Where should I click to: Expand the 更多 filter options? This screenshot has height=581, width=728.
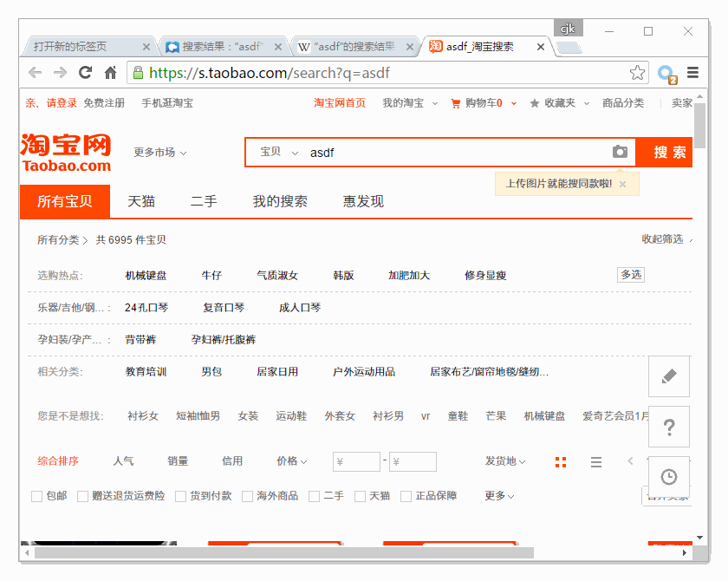tap(499, 496)
